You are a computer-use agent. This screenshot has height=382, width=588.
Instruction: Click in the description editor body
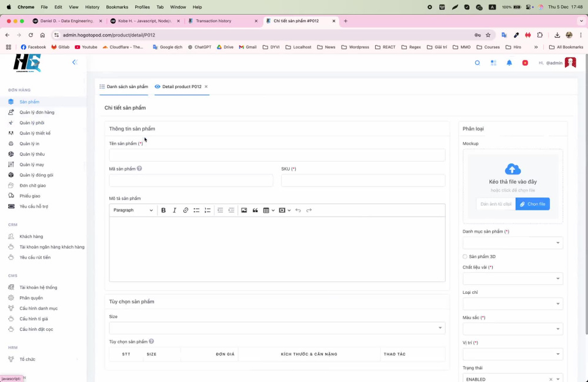(277, 249)
